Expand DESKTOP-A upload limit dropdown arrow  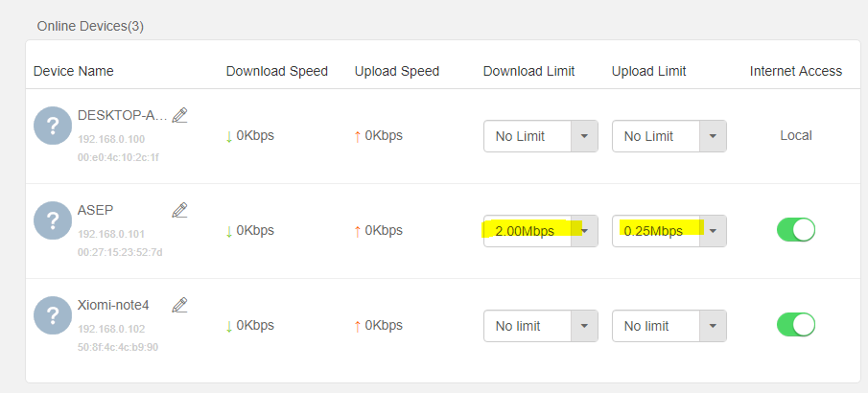pos(713,136)
